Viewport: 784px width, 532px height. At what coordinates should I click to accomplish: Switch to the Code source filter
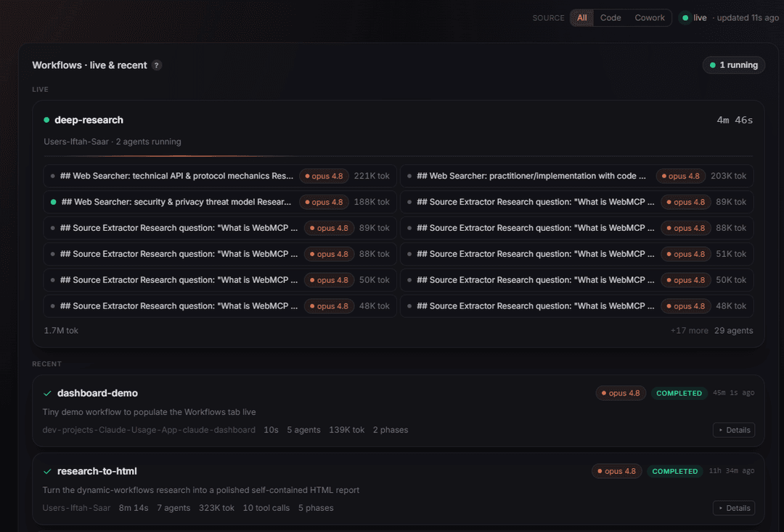click(x=611, y=18)
